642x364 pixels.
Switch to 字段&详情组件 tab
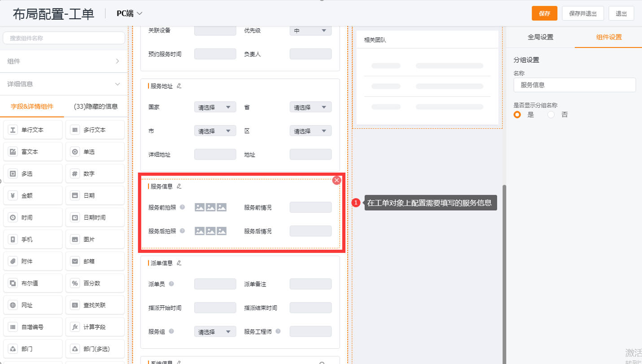coord(32,107)
